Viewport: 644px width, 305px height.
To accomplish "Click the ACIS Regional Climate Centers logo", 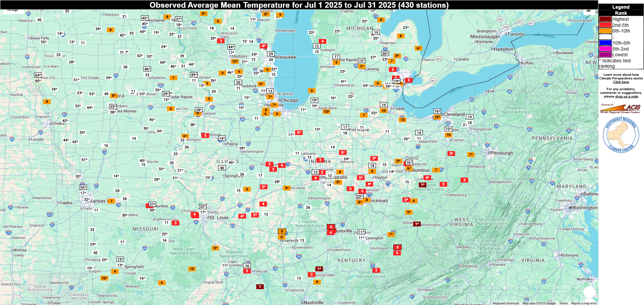I will click(x=620, y=109).
